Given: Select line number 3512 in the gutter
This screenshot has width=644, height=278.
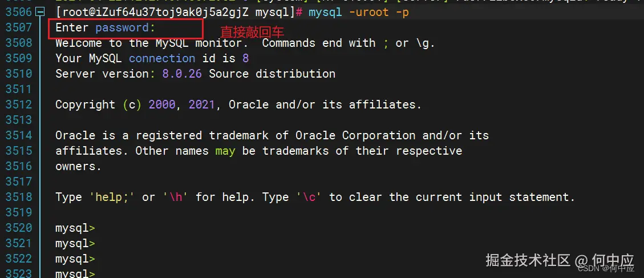Looking at the screenshot, I should [x=18, y=104].
